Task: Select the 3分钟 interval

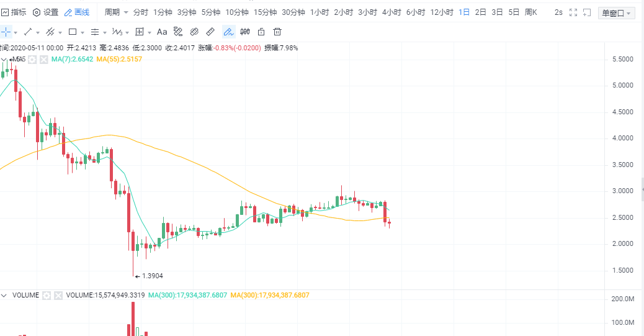Action: [x=187, y=12]
